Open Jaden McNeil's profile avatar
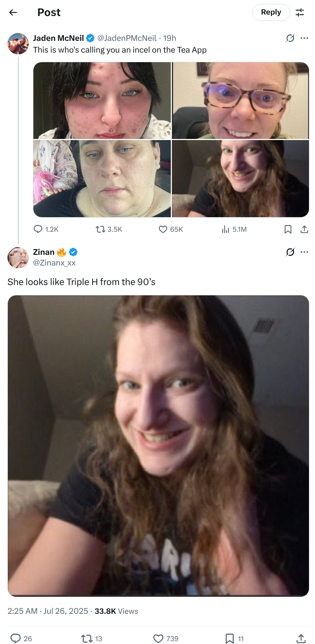The width and height of the screenshot is (315, 644). [18, 44]
